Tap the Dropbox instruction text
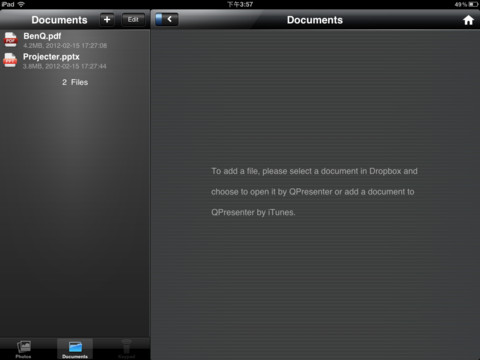Viewport: 480px width, 360px height. tap(314, 192)
